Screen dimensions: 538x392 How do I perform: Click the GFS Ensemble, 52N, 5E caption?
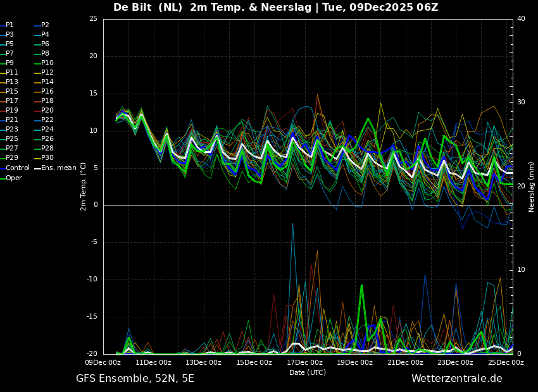point(135,379)
